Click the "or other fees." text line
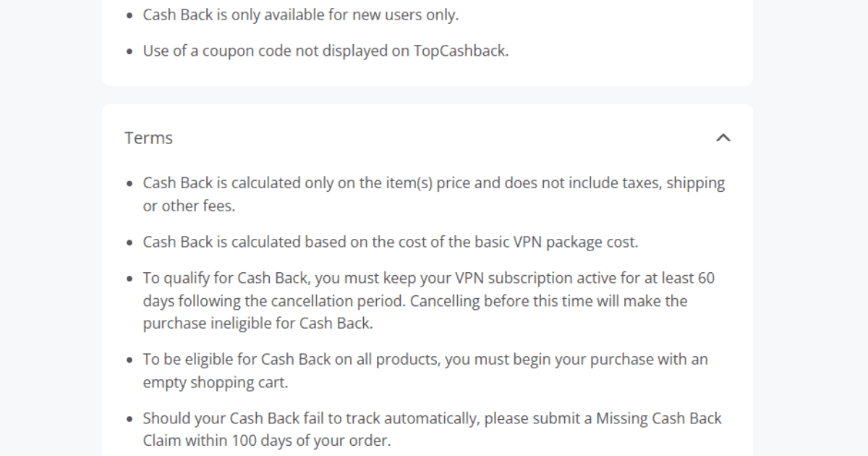This screenshot has height=456, width=868. [189, 206]
